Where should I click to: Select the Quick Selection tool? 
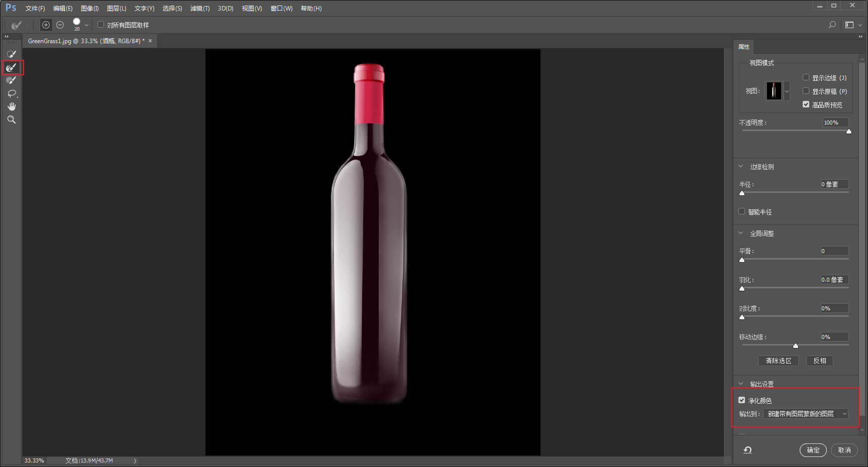coord(12,54)
